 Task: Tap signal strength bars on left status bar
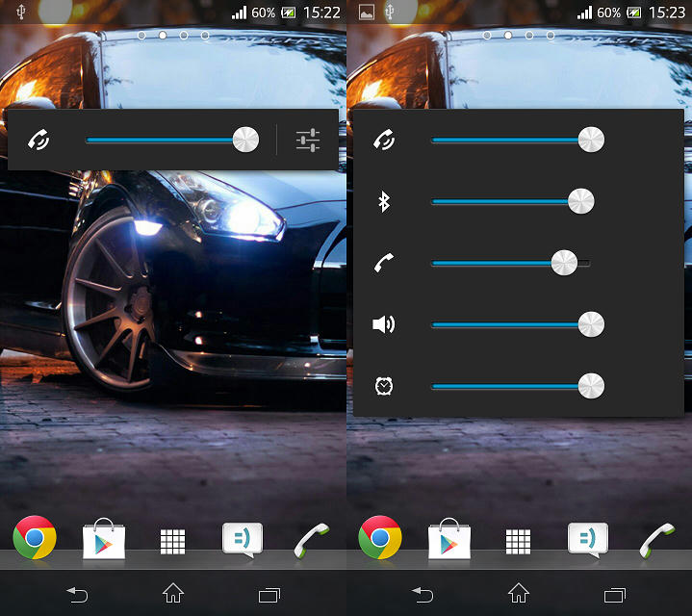click(x=239, y=13)
